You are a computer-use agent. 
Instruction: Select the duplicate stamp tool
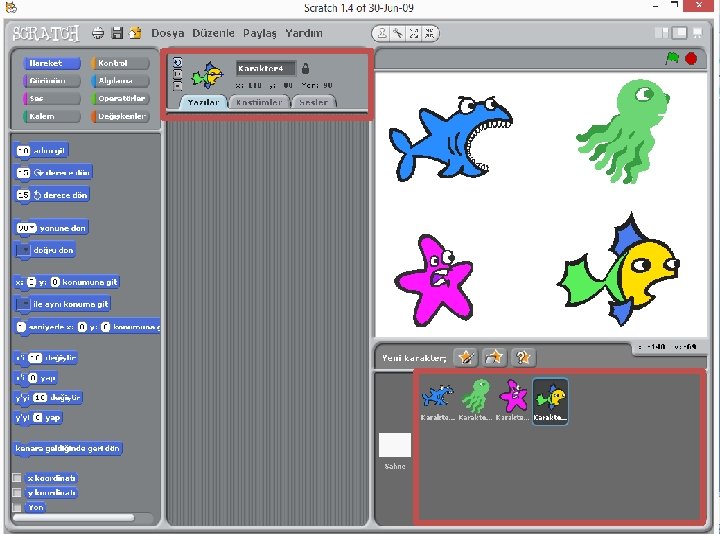[382, 34]
